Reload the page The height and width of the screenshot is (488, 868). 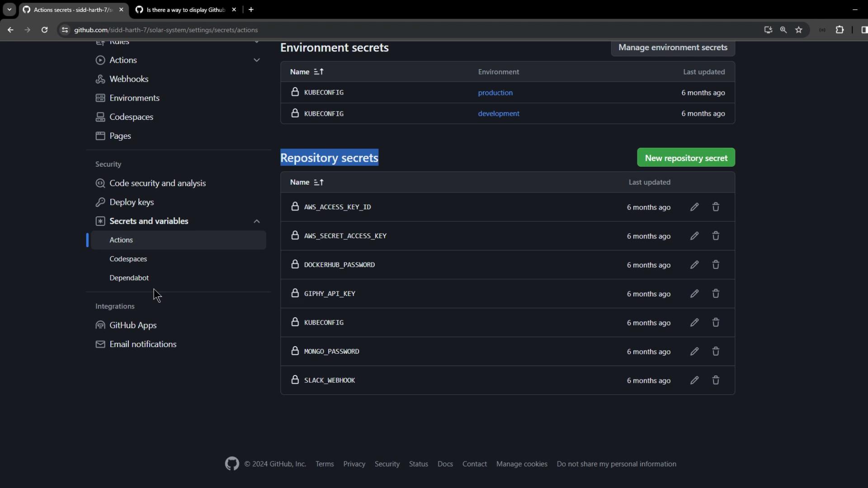(x=44, y=30)
